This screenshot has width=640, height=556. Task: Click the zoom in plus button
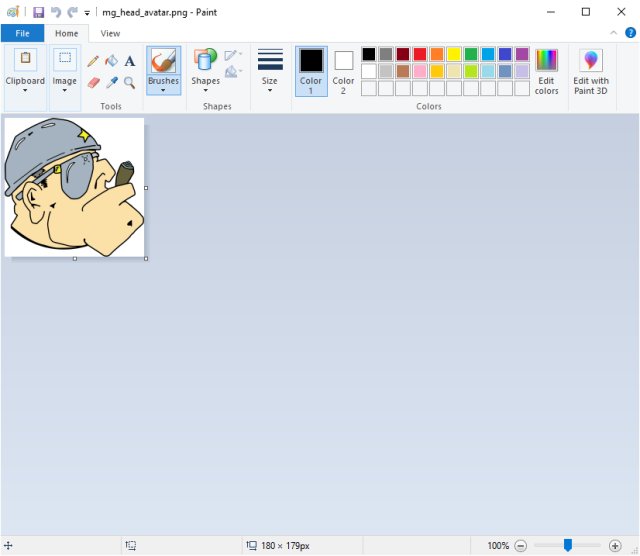pyautogui.click(x=615, y=545)
